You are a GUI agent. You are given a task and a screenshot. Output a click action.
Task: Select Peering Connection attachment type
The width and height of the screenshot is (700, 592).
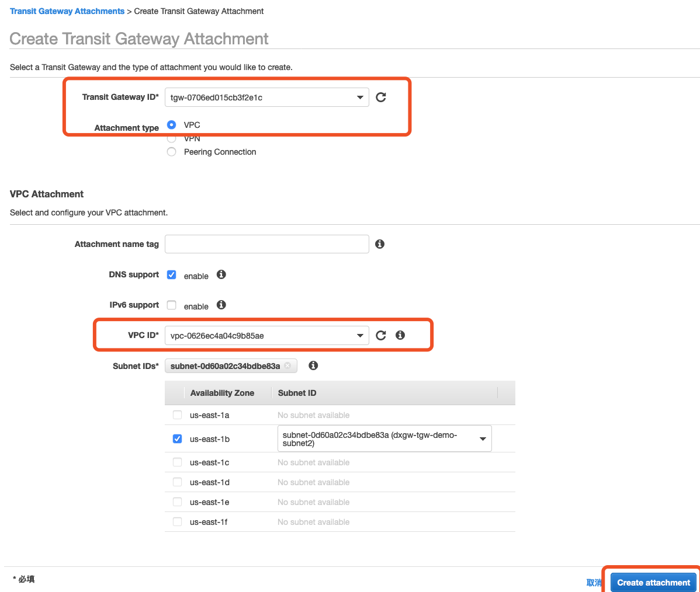point(171,152)
